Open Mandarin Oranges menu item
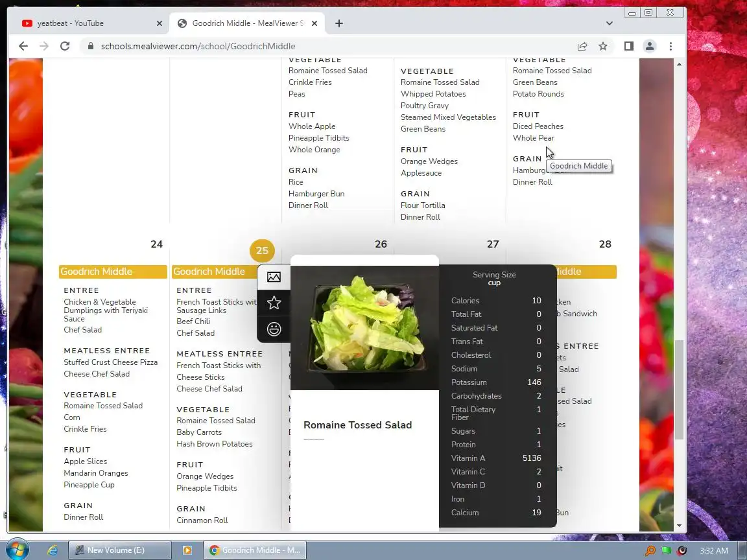747x560 pixels. 96,473
